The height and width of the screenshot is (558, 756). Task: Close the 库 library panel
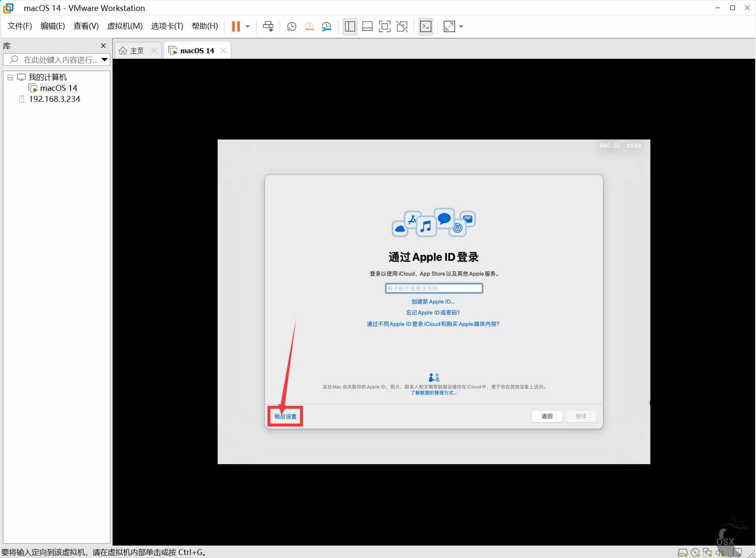(103, 46)
